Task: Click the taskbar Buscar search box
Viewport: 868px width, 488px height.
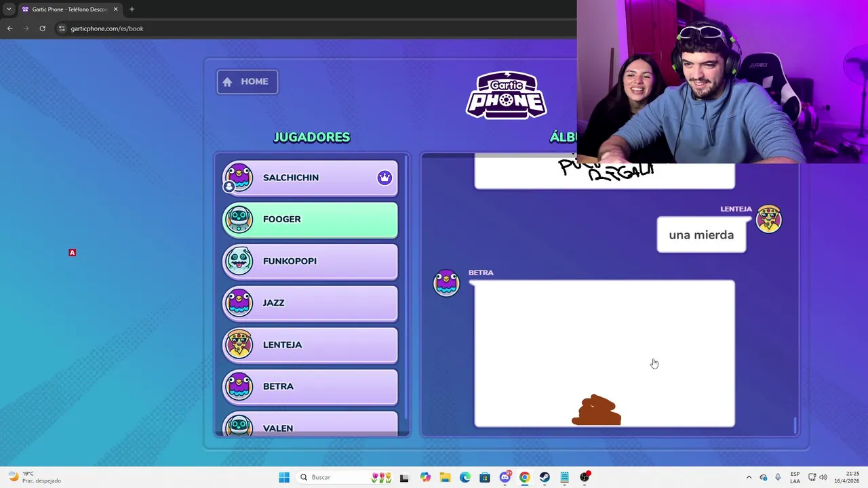Action: point(344,477)
